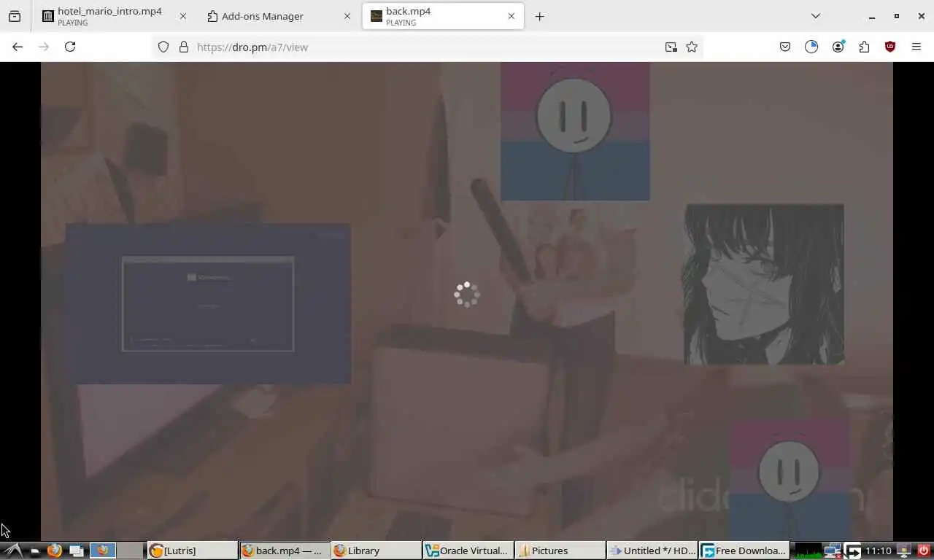
Task: Switch to hotel_mario_intro.mp4 tab
Action: (x=114, y=16)
